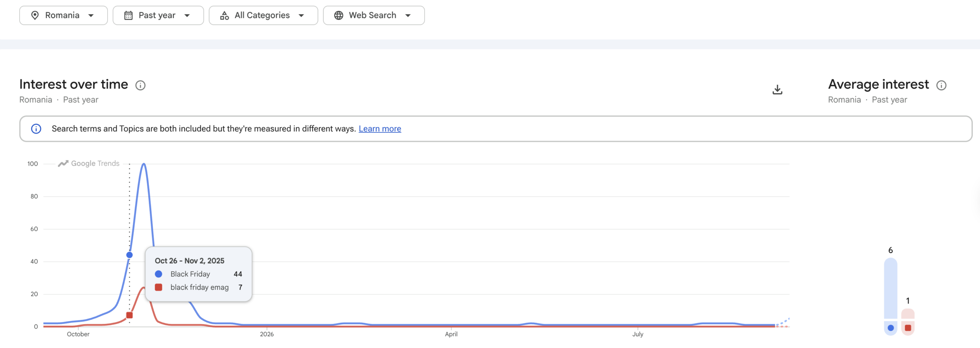The height and width of the screenshot is (348, 980).
Task: Click the info icon next to Interest over time
Action: click(x=140, y=85)
